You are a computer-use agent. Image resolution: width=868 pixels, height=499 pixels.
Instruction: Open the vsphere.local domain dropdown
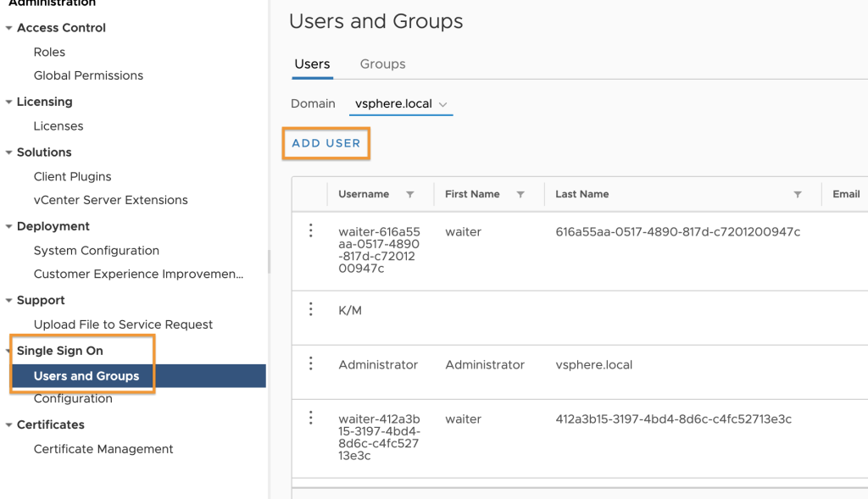401,104
